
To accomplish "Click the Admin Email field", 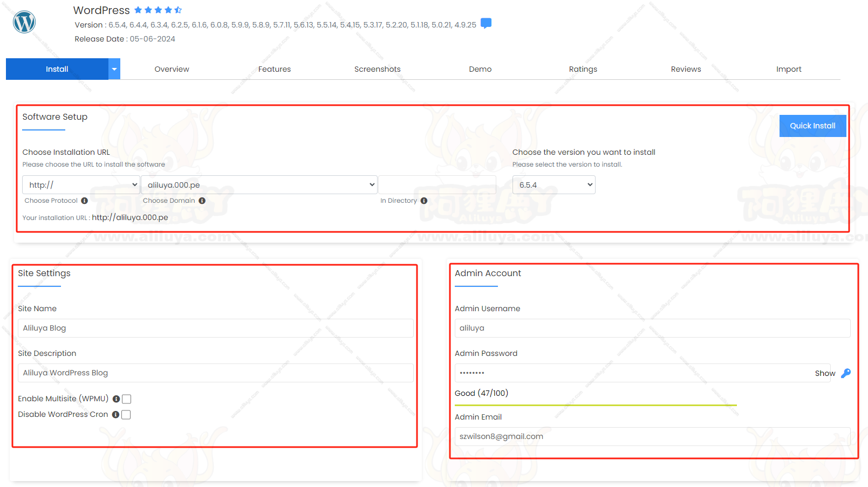I will [653, 436].
